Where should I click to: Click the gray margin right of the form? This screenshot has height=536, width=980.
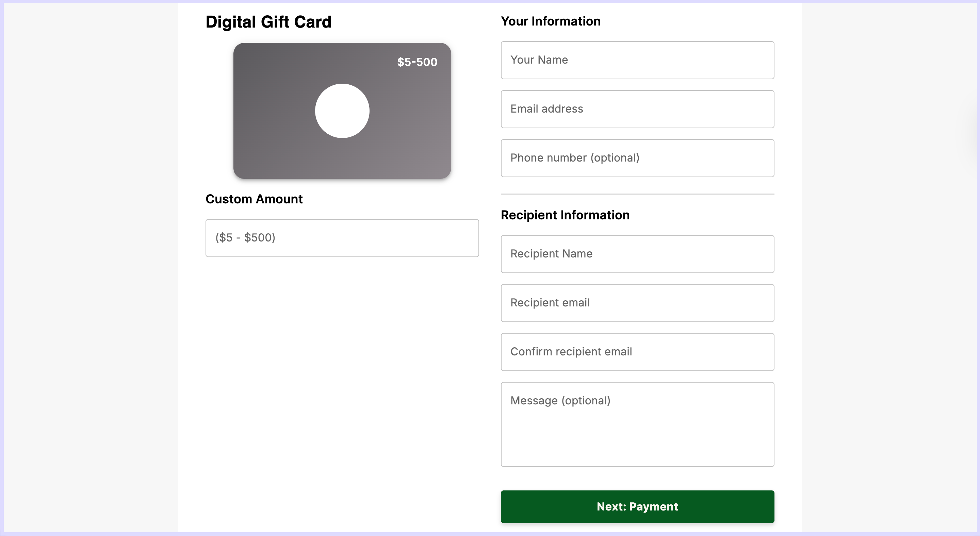pyautogui.click(x=890, y=266)
